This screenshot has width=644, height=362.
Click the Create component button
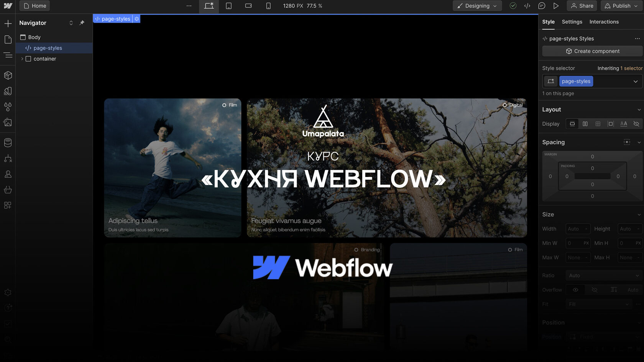tap(592, 51)
